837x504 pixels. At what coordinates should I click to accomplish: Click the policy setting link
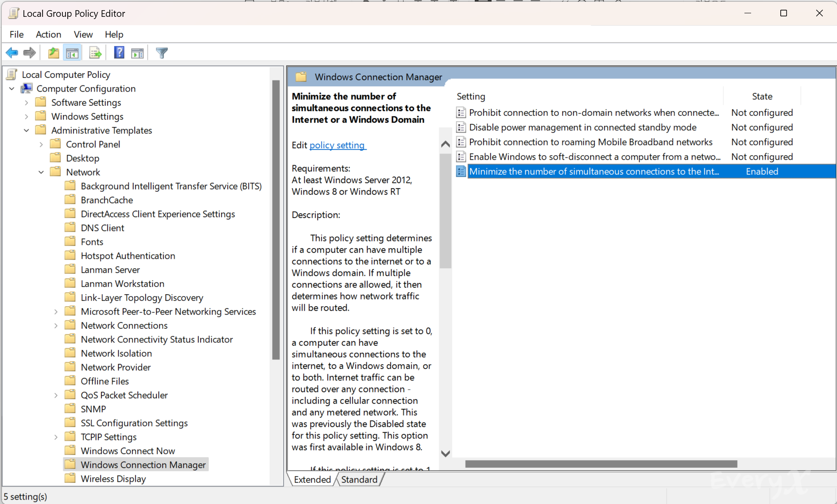pyautogui.click(x=337, y=145)
